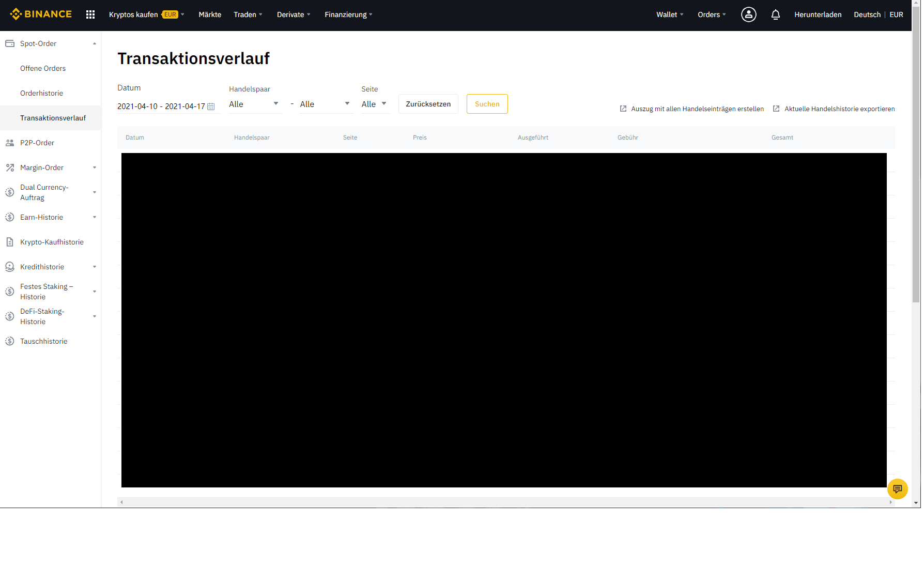Viewport: 924px width, 566px height.
Task: Click export icon beside Auszug mit allen Handelseinträgen
Action: (x=623, y=109)
